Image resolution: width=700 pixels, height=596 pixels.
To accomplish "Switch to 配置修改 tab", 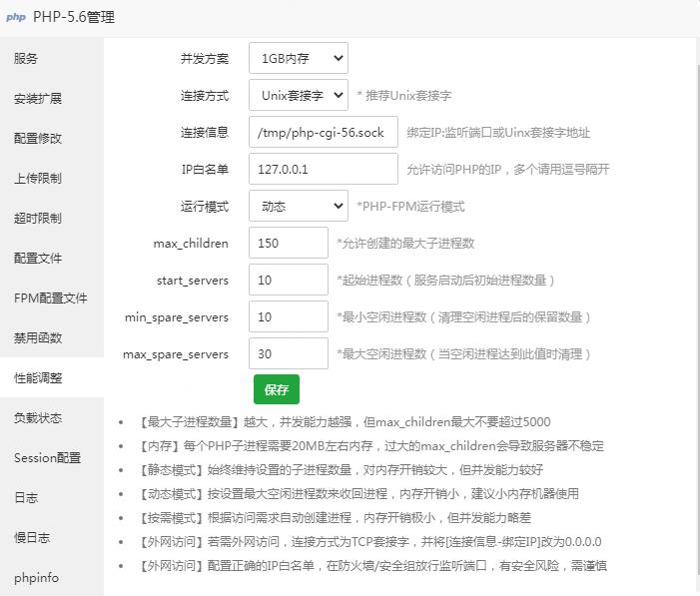I will (52, 138).
